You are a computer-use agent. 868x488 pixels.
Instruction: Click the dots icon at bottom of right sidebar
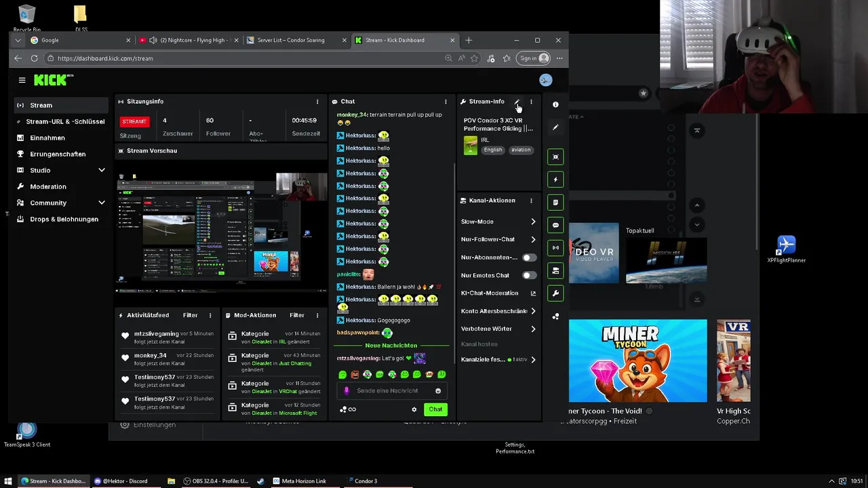[555, 317]
